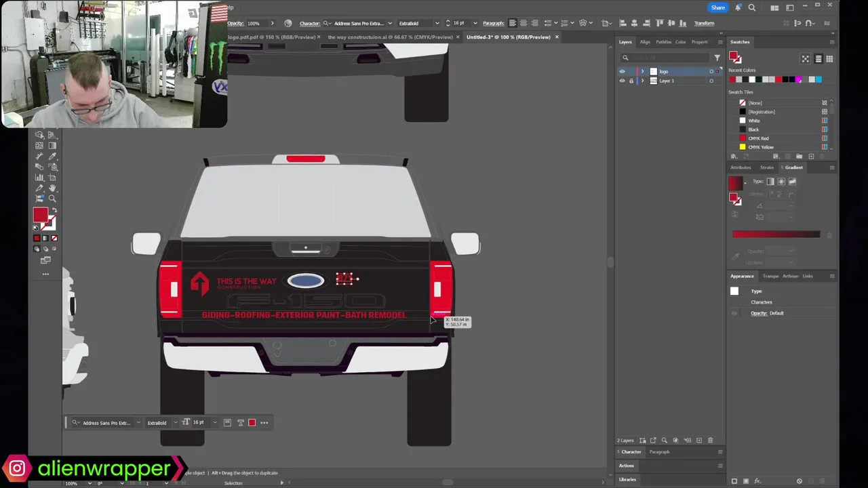868x488 pixels.
Task: Select the Zoom tool
Action: click(52, 199)
